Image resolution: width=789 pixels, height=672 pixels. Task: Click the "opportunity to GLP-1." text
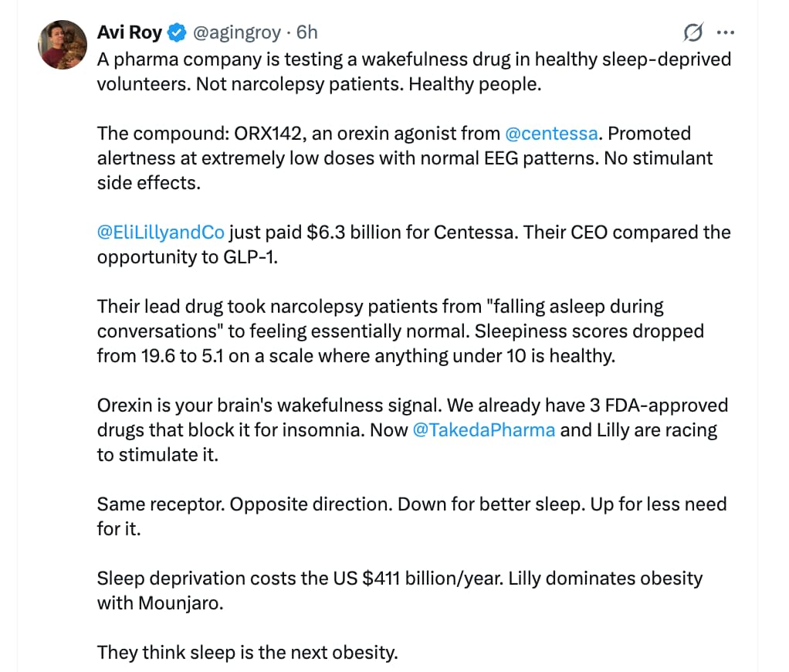tap(187, 257)
